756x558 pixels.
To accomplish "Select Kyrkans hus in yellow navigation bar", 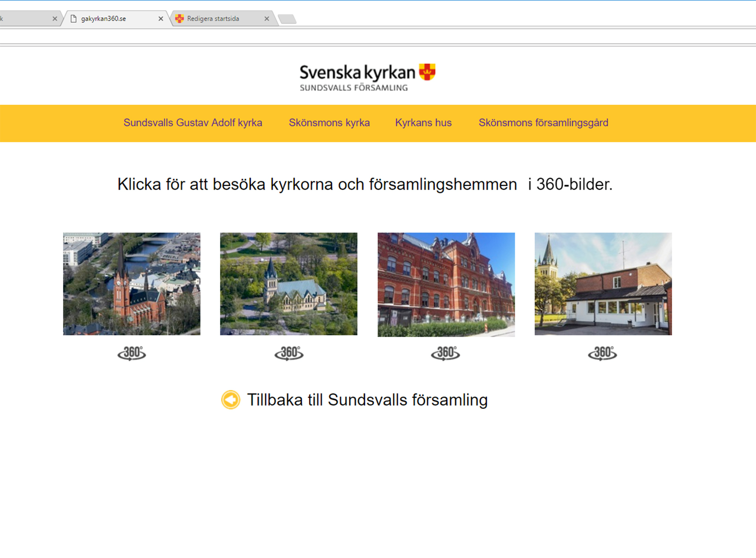I will 423,123.
